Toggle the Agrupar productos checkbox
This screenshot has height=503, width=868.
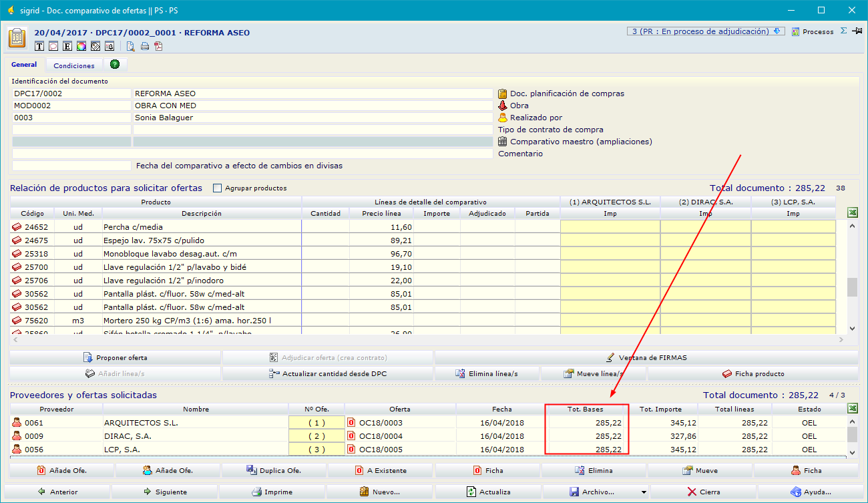[x=217, y=188]
